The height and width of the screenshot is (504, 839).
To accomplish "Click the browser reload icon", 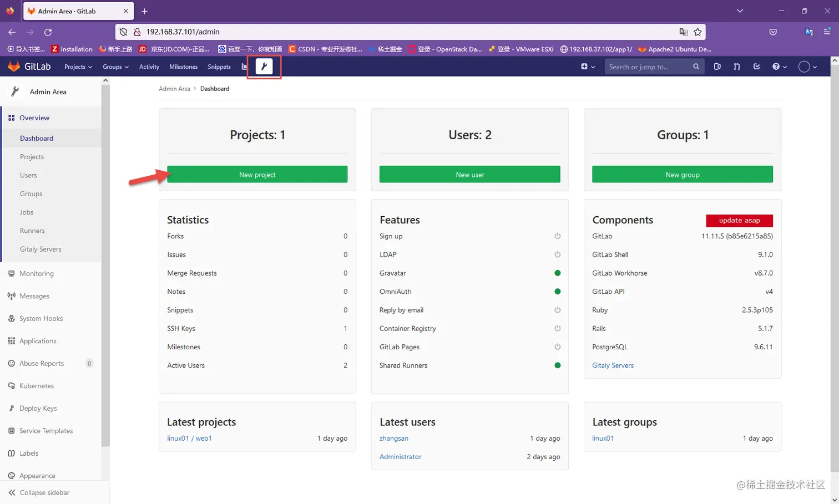I will click(x=48, y=32).
